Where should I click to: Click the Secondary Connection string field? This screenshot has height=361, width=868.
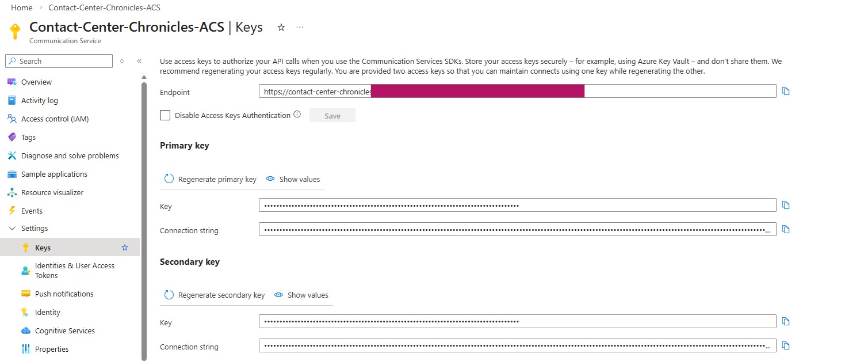pyautogui.click(x=517, y=345)
